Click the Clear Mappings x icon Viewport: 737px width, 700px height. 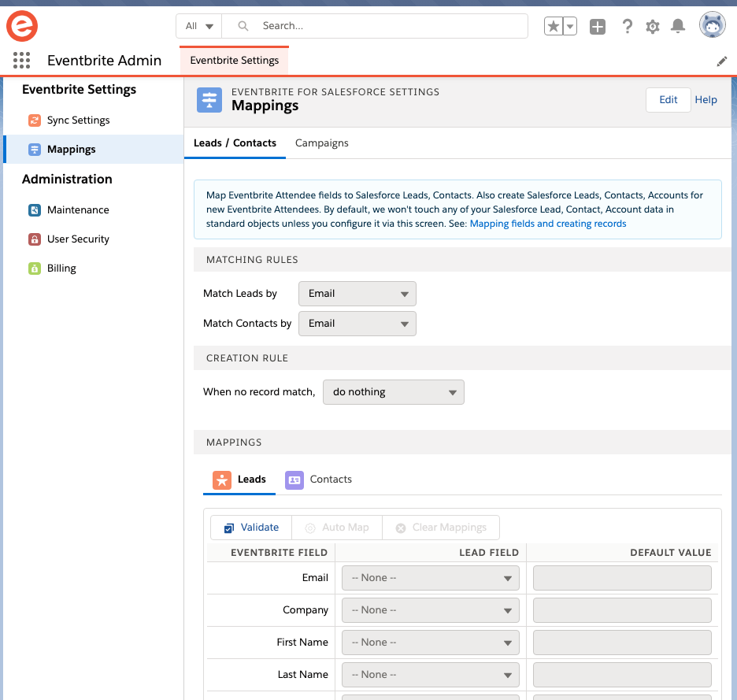[401, 528]
